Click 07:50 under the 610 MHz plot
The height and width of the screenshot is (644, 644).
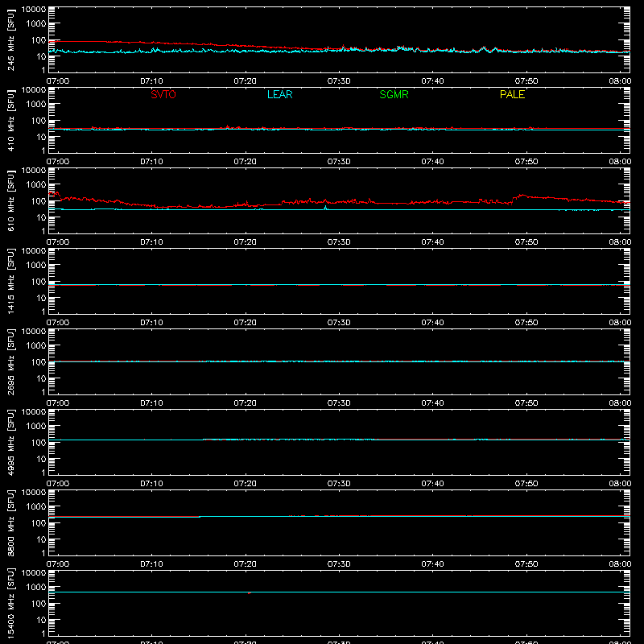point(526,242)
